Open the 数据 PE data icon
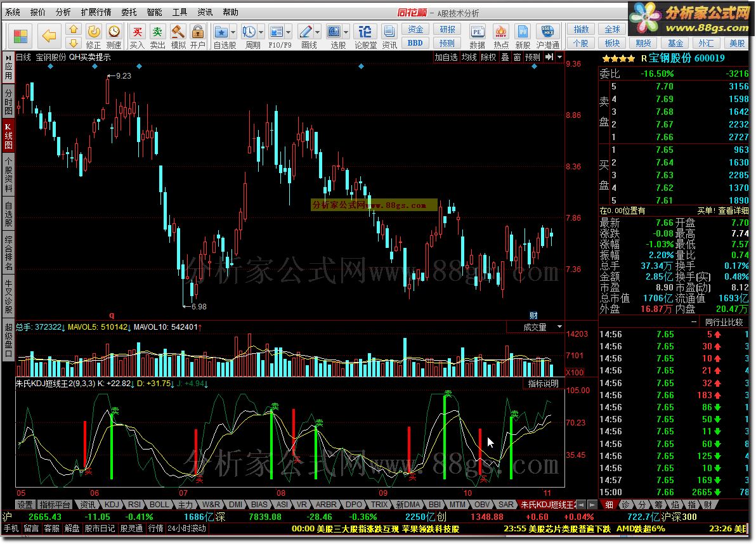This screenshot has height=544, width=756. pos(478,37)
